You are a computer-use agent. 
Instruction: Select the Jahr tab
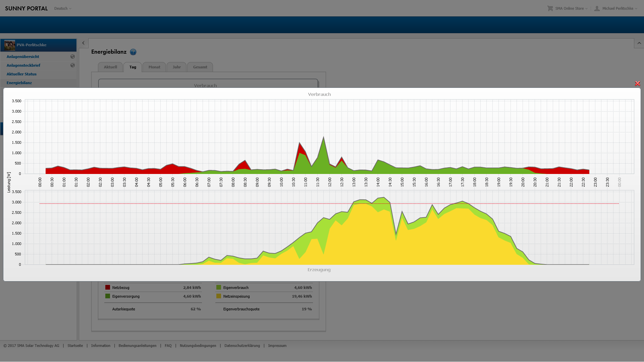[x=176, y=67]
